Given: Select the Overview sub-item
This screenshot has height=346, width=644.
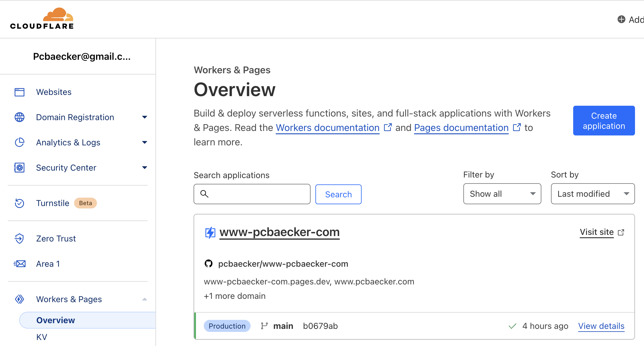Looking at the screenshot, I should [87, 320].
